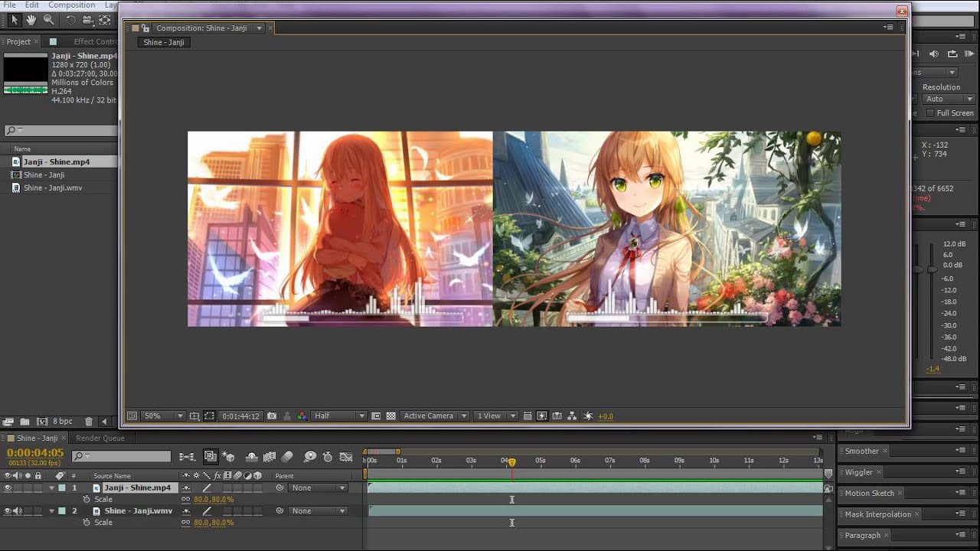Click interpret footage icon in Project panel
980x551 pixels.
point(8,422)
